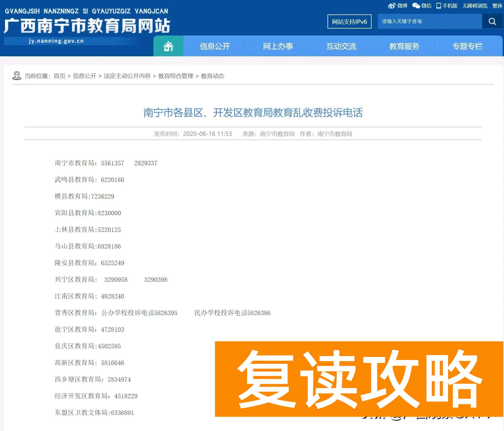504x431 pixels.
Task: Expand the 专题专栏 navigation section
Action: (467, 46)
